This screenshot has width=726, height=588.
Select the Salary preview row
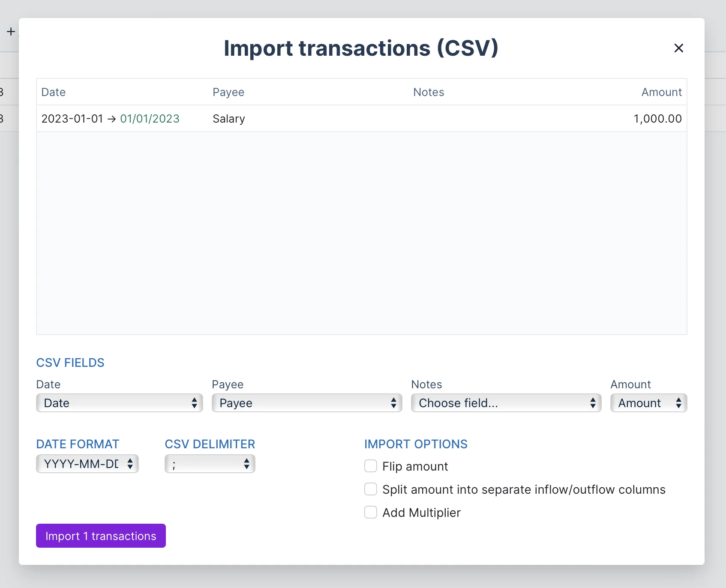228,119
